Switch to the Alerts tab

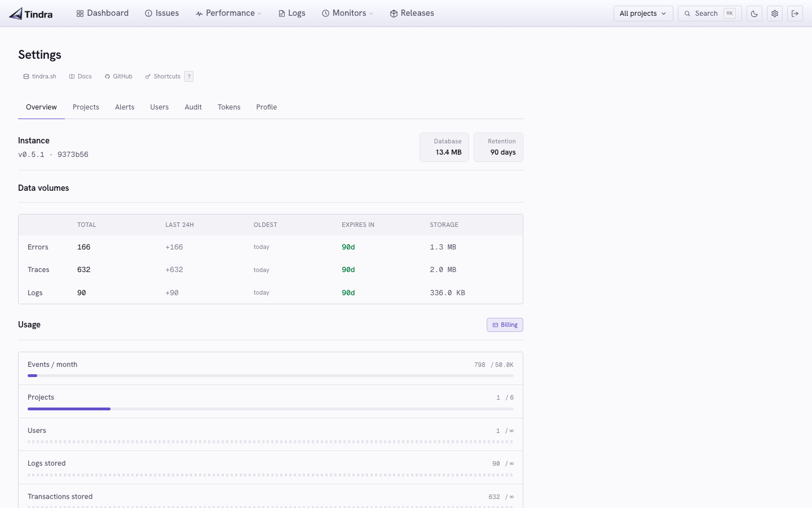click(x=125, y=107)
